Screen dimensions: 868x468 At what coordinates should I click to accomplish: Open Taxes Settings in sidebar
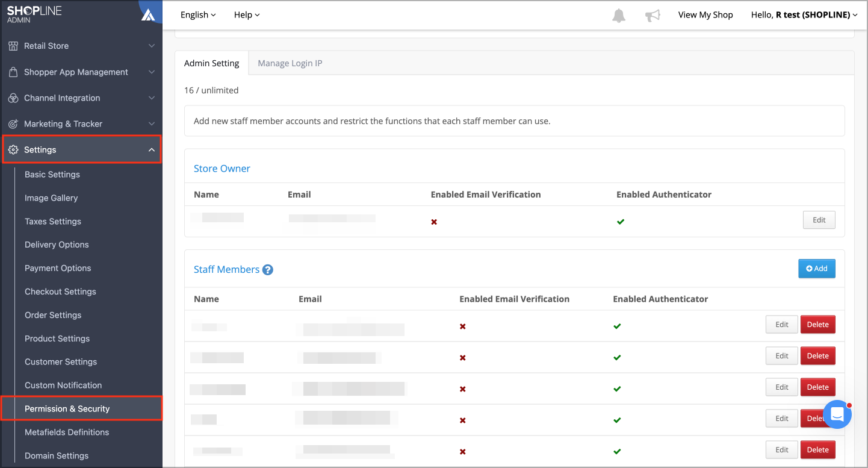[x=53, y=221]
